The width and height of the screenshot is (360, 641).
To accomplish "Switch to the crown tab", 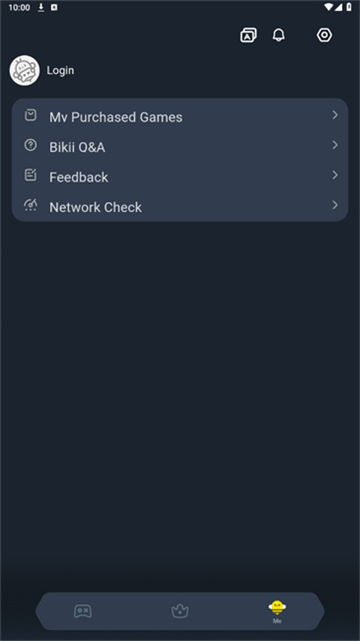I will tap(180, 611).
